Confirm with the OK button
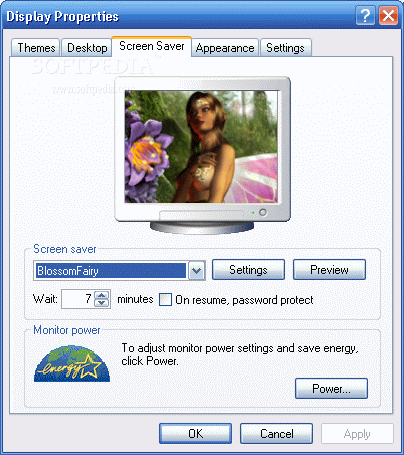 195,434
